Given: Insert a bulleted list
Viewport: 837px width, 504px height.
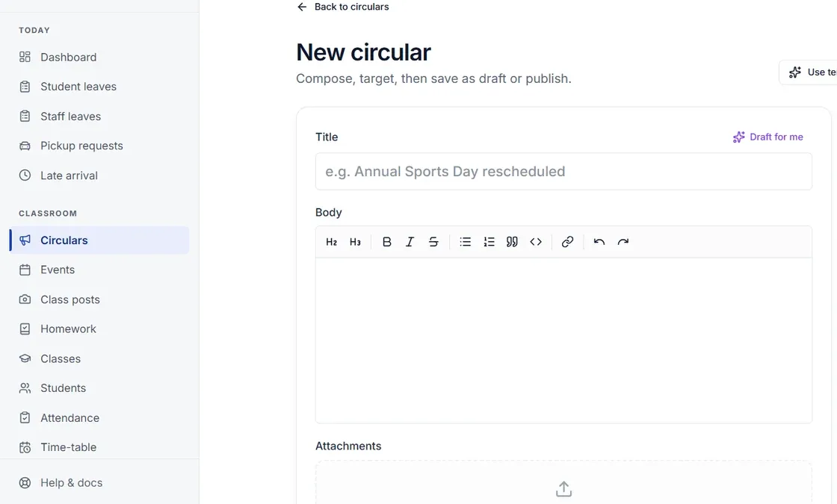Looking at the screenshot, I should pyautogui.click(x=466, y=242).
